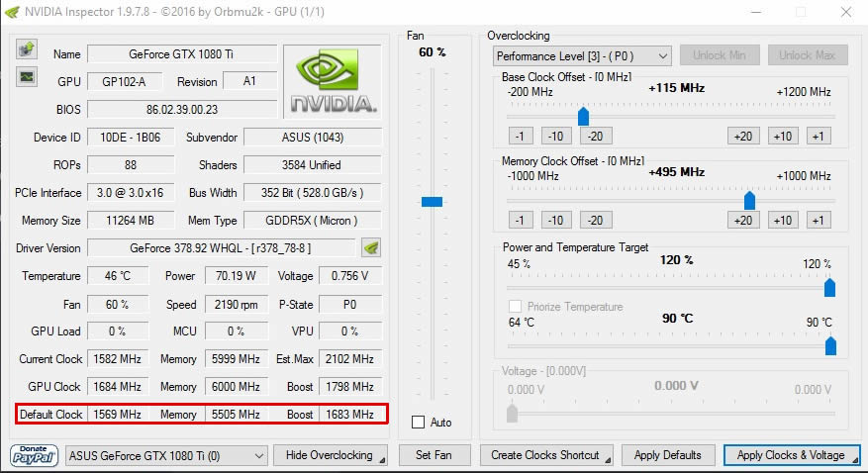
Task: Click -20 under Memory Clock Offset
Action: 595,220
